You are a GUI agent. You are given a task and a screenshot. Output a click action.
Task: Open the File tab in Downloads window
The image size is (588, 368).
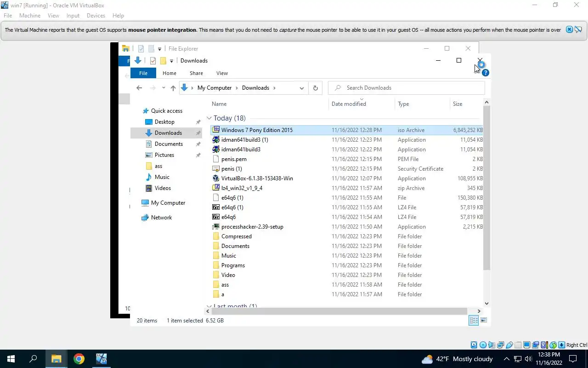pyautogui.click(x=143, y=73)
